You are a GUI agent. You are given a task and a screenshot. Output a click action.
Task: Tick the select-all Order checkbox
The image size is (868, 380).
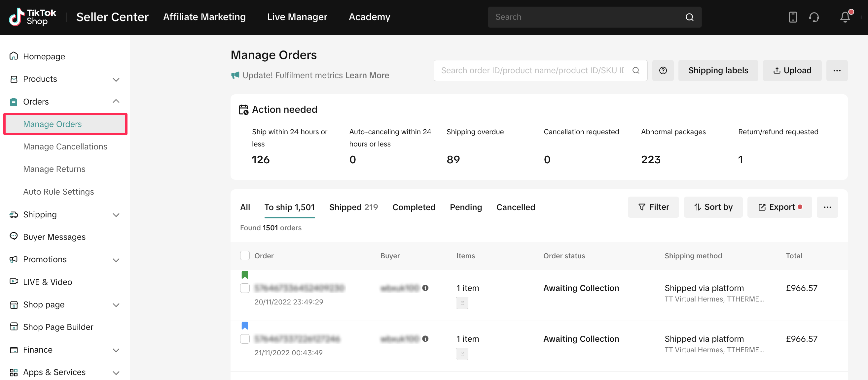[x=245, y=255]
